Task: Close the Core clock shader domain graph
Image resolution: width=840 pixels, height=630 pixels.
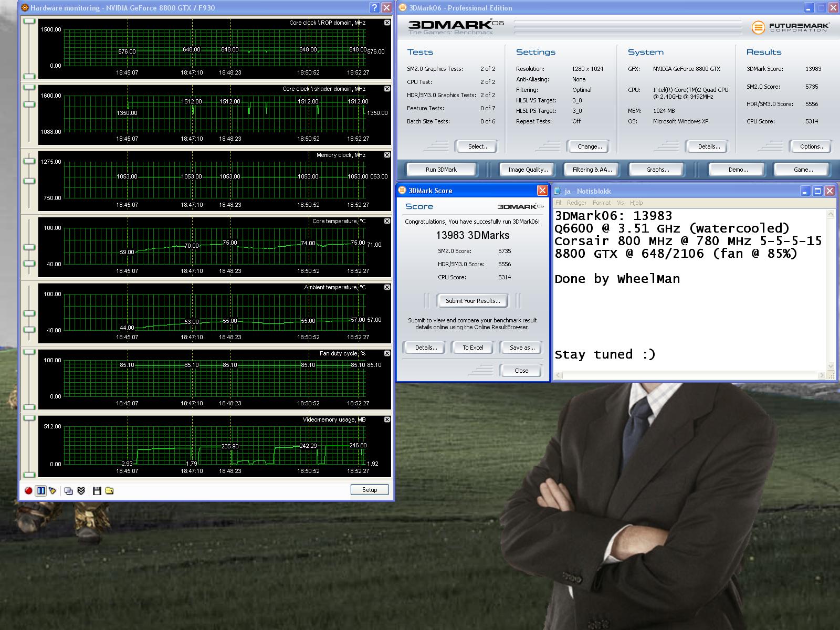Action: point(387,89)
